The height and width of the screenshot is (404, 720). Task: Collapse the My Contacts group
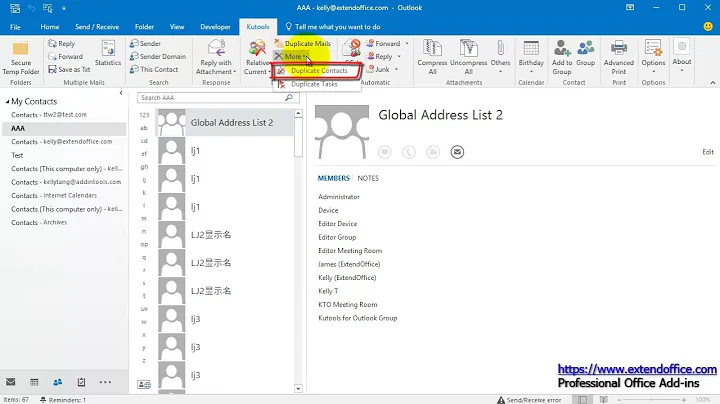point(7,101)
